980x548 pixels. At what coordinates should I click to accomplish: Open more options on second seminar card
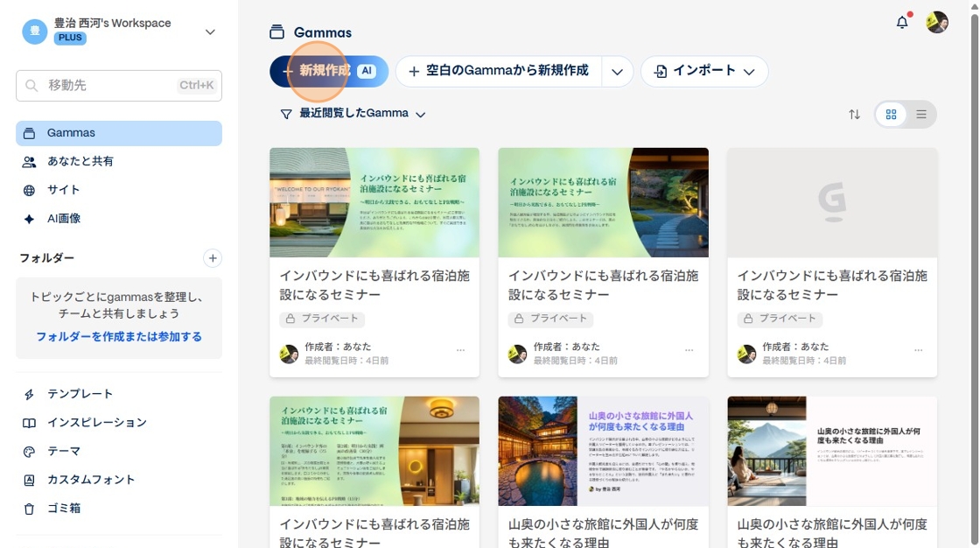pos(689,350)
